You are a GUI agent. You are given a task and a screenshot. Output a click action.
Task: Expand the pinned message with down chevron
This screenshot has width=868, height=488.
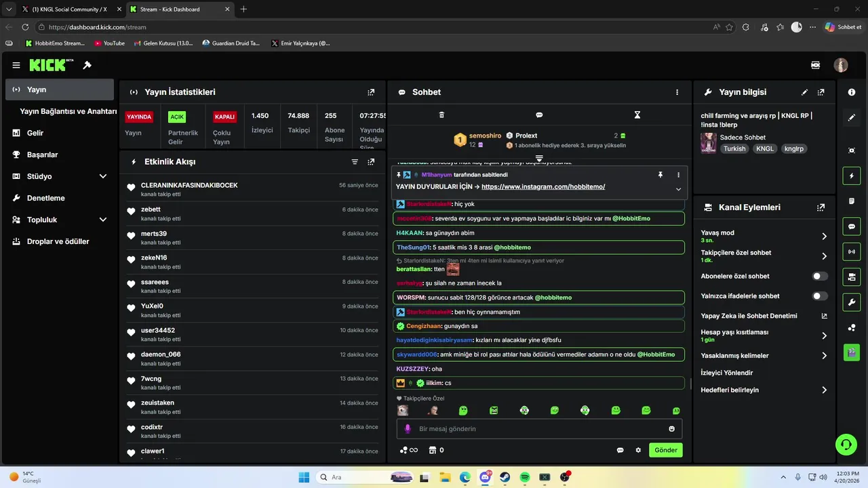[678, 190]
